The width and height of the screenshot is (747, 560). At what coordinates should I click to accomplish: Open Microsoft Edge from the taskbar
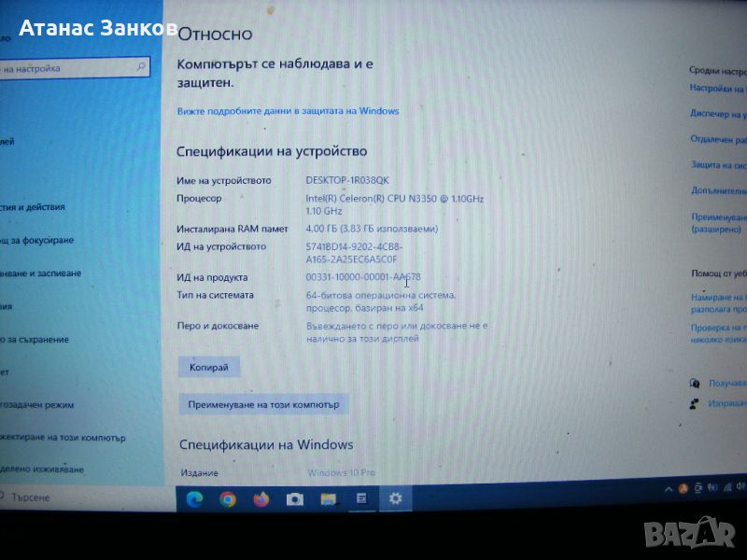point(194,498)
